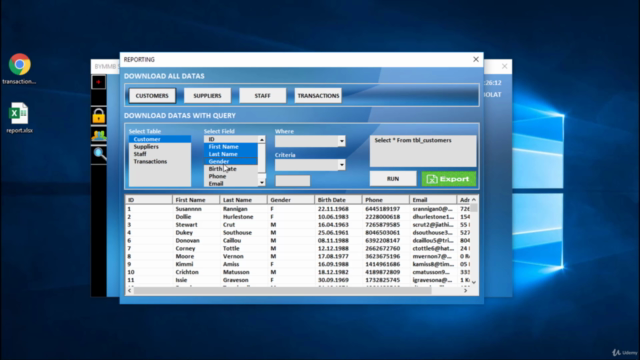Viewport: 640px width, 360px height.
Task: Select the Moore first name cell
Action: pos(185,256)
